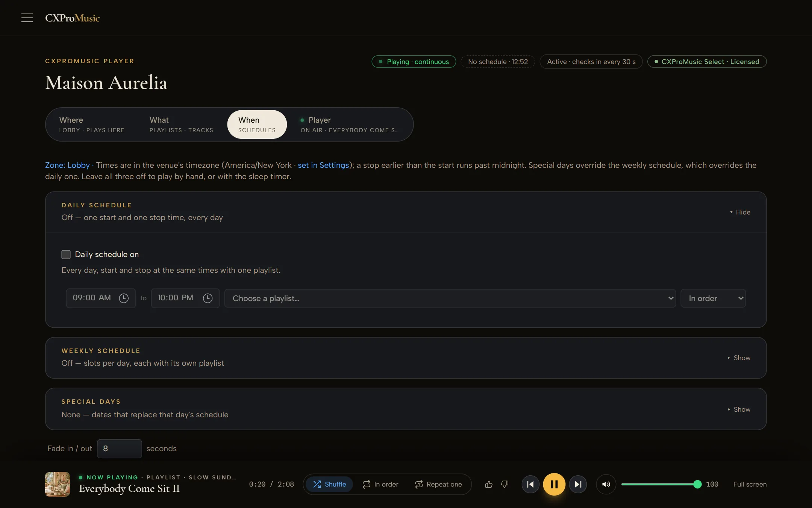
Task: Click the 0:20 / 2:08 time display
Action: point(271,484)
